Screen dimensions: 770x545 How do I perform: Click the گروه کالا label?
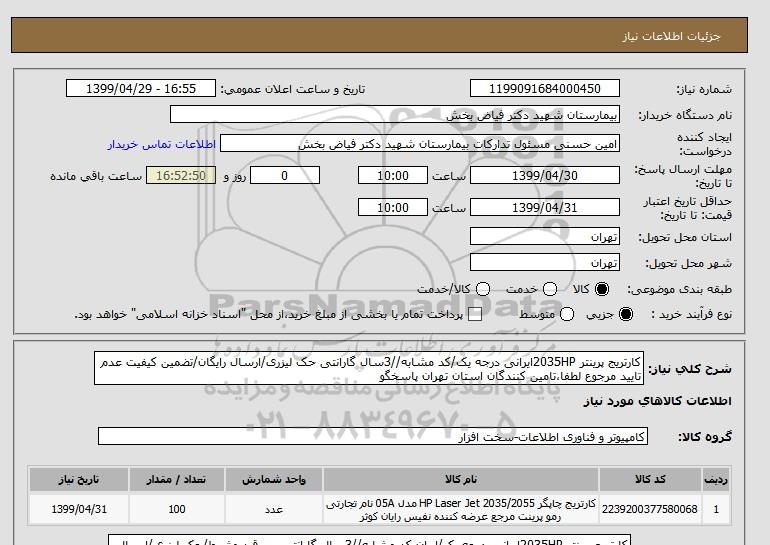[705, 437]
